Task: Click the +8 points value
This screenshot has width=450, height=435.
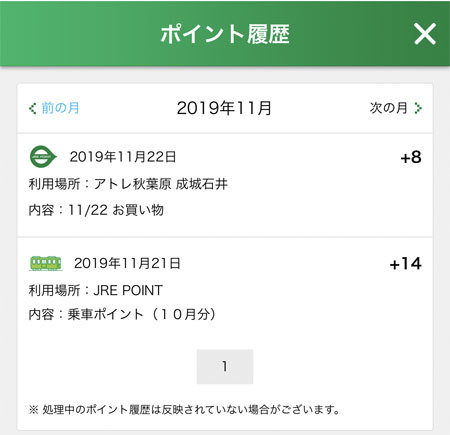Action: (x=411, y=157)
